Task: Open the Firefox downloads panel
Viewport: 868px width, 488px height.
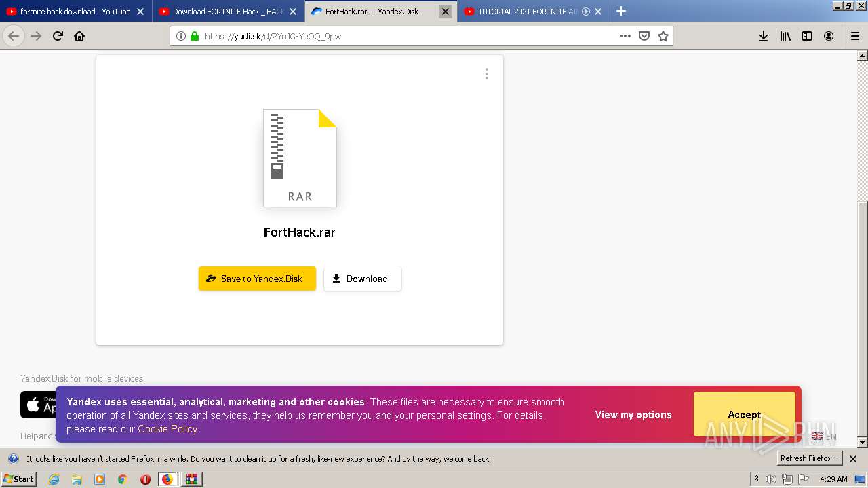Action: pos(764,36)
